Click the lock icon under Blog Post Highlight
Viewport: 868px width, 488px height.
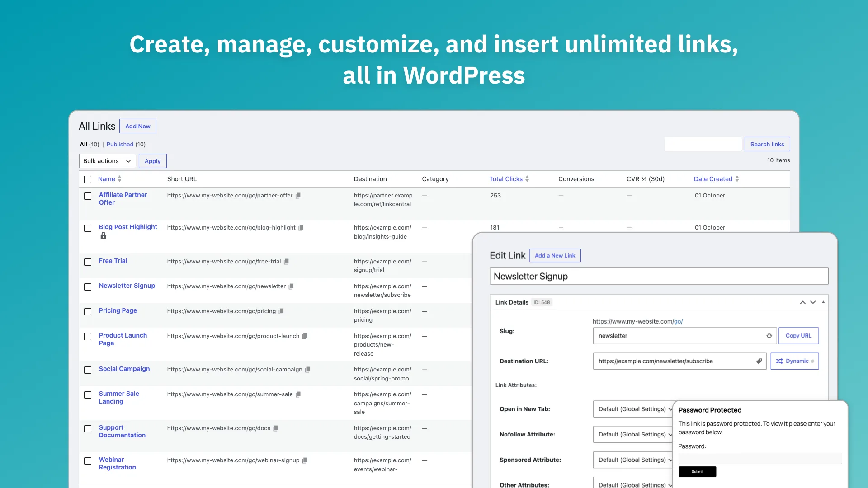click(x=104, y=236)
